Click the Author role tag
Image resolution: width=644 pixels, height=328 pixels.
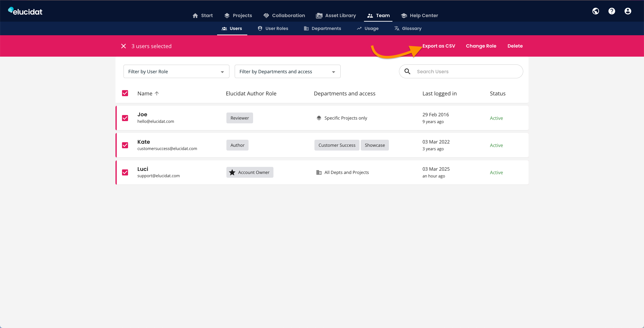[x=237, y=145]
